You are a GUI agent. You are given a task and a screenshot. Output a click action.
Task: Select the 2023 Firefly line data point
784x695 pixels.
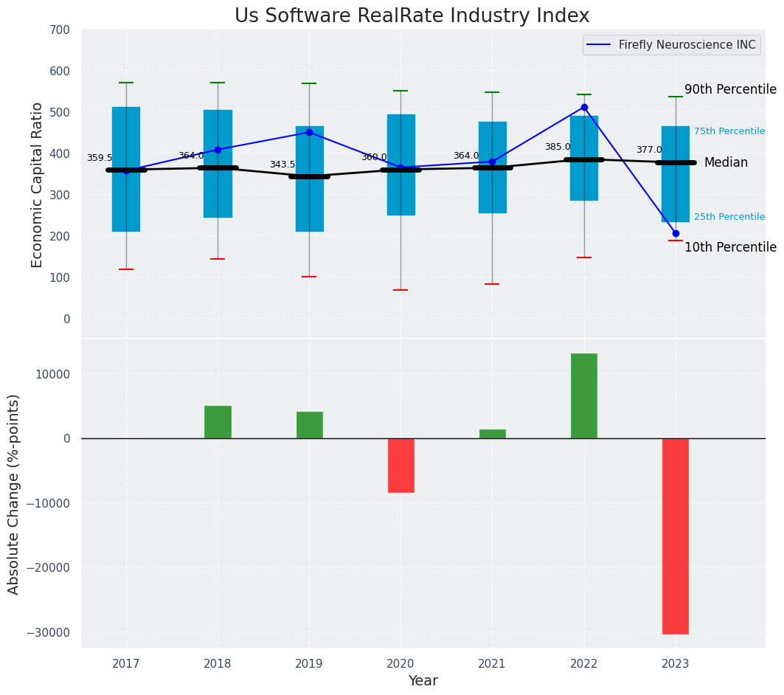676,233
